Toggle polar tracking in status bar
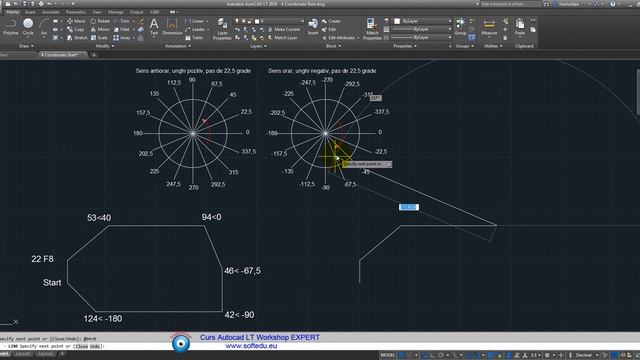Image resolution: width=640 pixels, height=360 pixels. [x=441, y=355]
